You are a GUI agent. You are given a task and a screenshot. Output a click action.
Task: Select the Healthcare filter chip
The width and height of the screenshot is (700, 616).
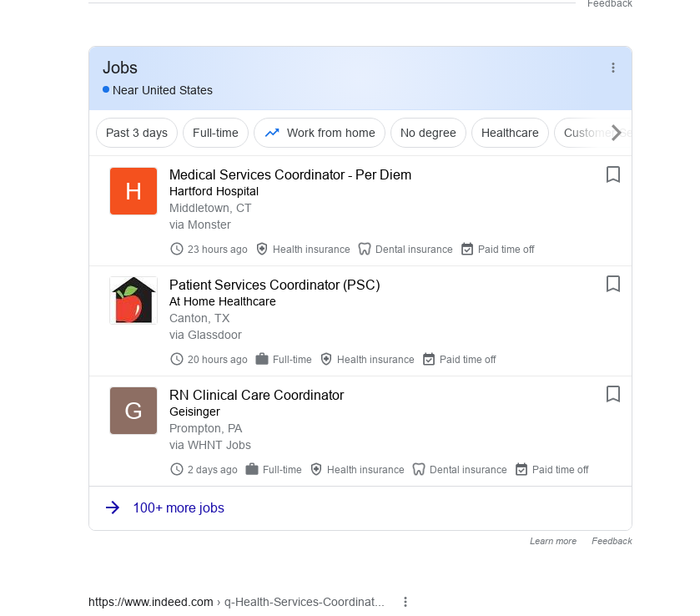pyautogui.click(x=510, y=133)
